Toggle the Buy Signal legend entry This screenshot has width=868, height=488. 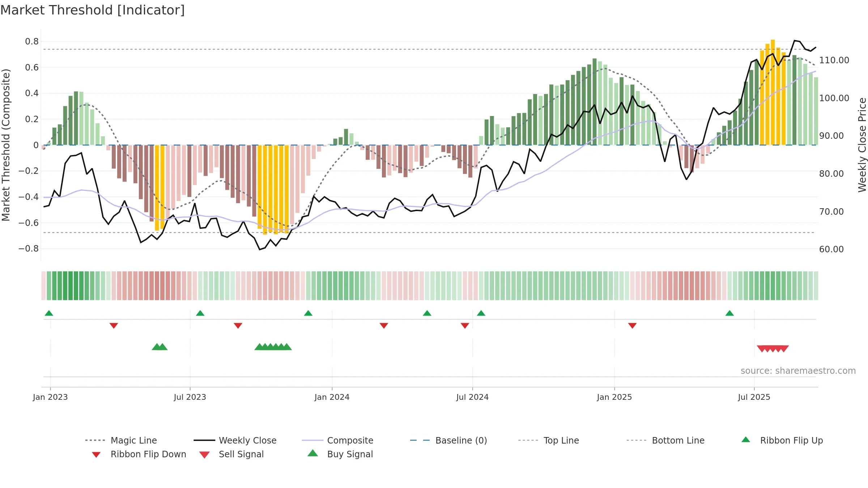(340, 454)
